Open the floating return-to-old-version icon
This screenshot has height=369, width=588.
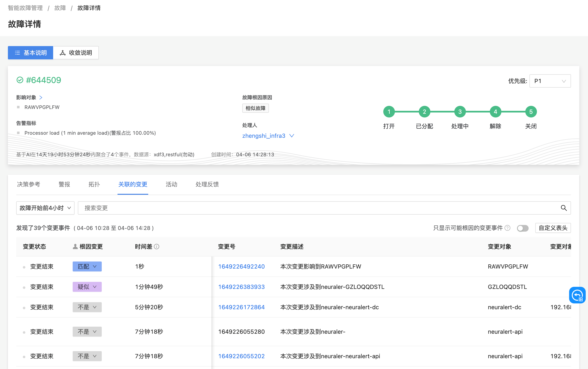coord(577,295)
